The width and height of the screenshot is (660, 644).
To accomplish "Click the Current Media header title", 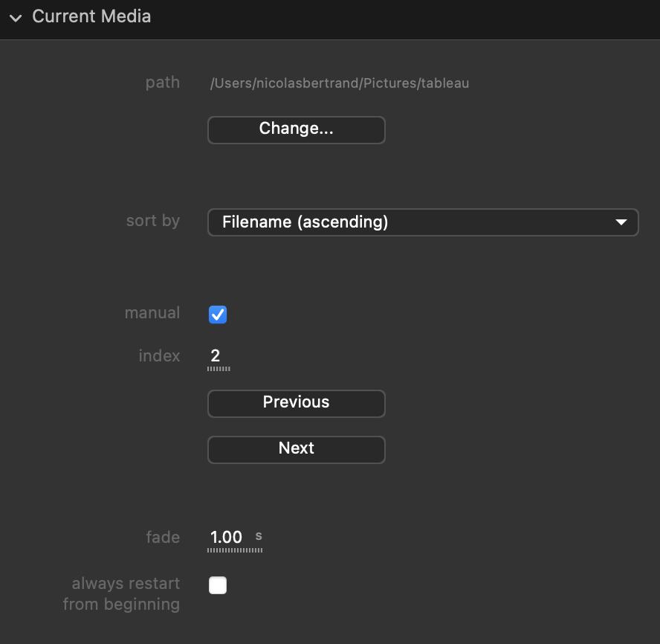I will [91, 16].
